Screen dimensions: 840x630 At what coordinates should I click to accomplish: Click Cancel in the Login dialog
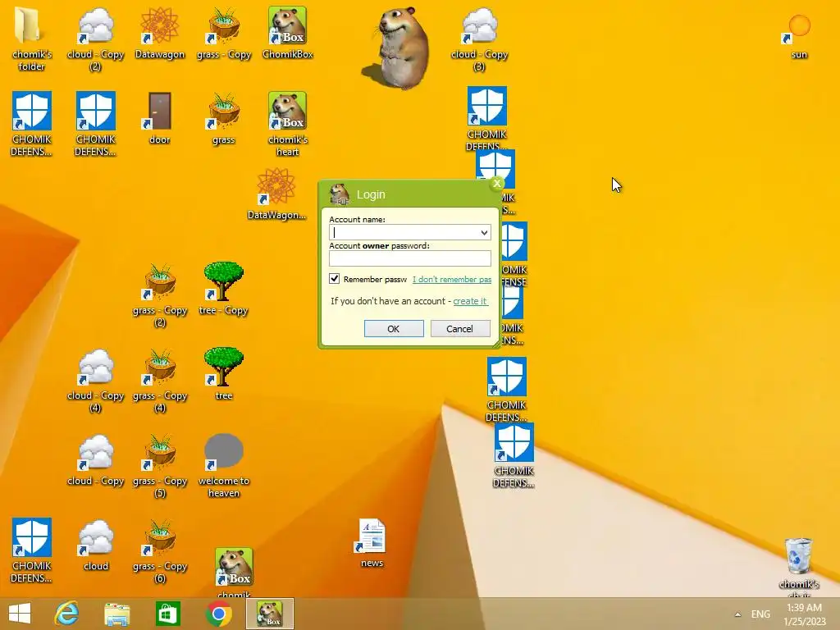[460, 328]
